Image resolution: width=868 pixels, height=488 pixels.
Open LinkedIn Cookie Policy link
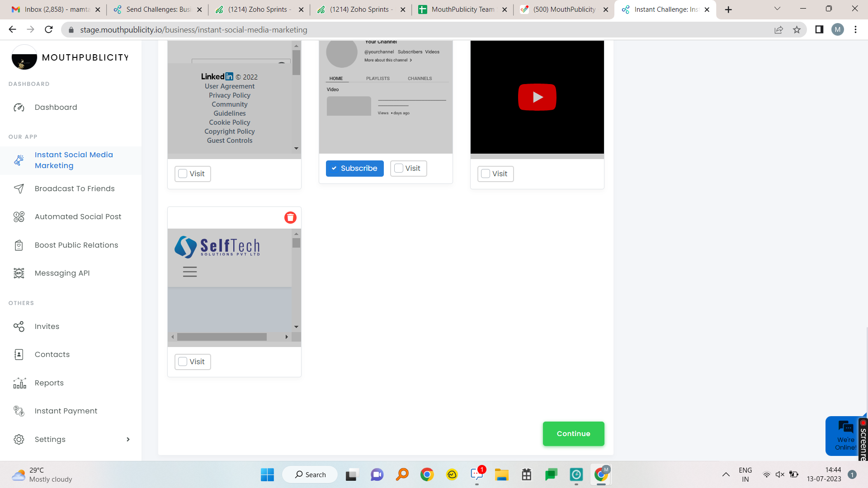230,122
